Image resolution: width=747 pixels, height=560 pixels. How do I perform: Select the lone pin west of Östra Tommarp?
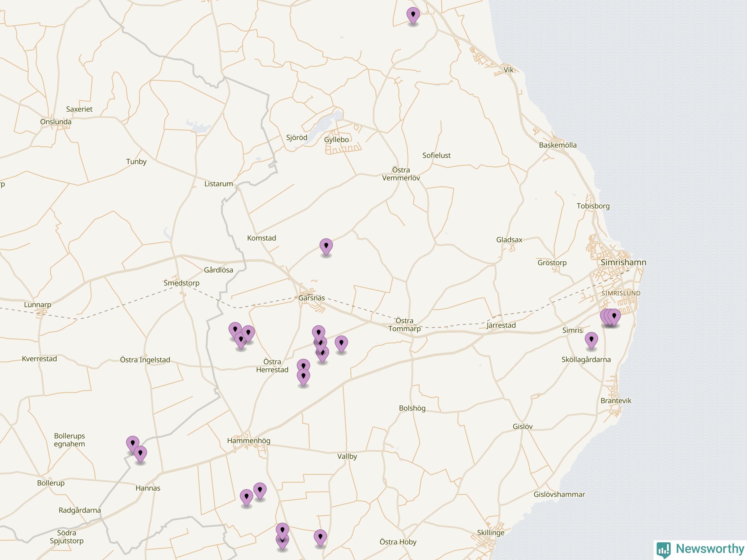341,344
